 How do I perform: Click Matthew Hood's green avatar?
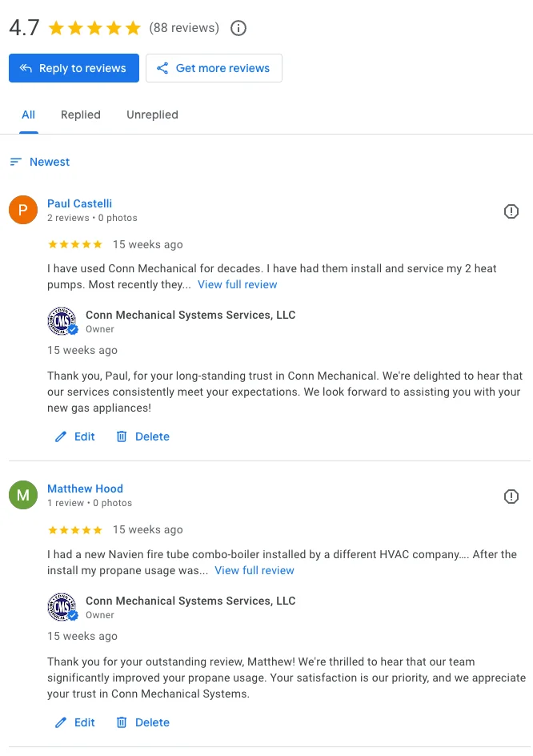coord(23,495)
